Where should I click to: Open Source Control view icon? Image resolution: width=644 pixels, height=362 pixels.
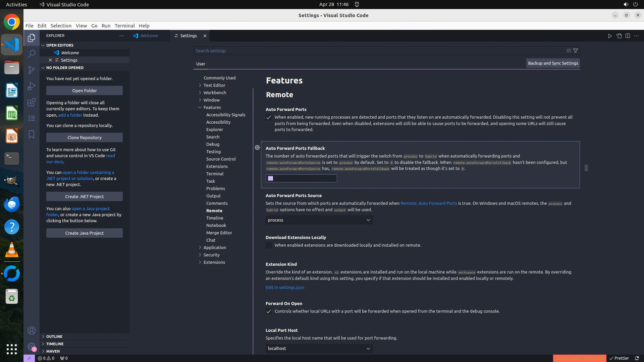click(32, 70)
